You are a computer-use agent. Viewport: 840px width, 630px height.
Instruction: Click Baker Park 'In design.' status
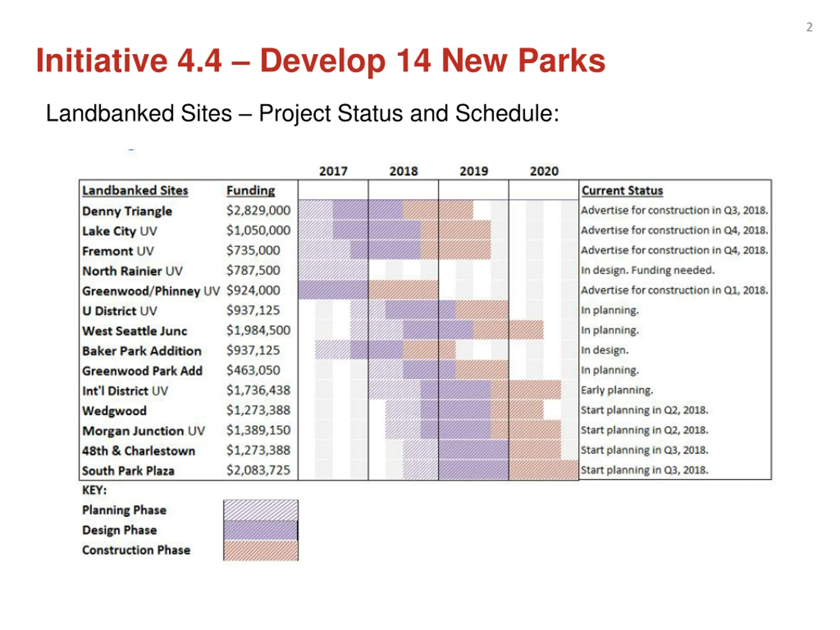click(x=604, y=350)
